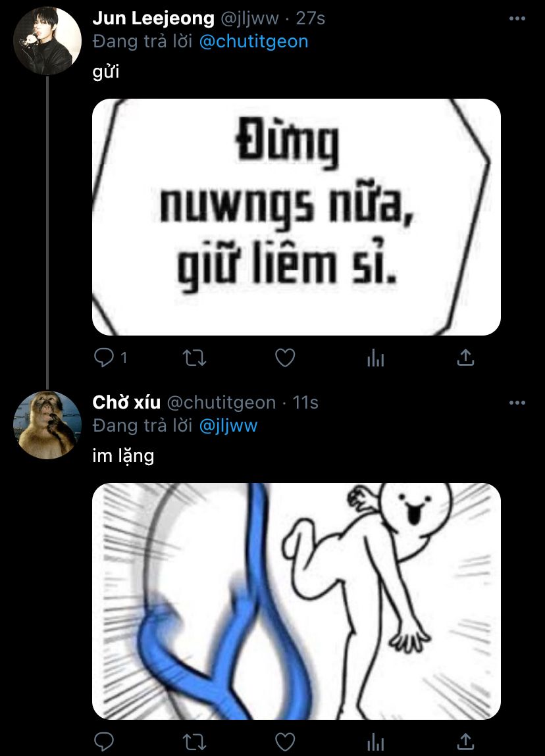Reply to Chờ xíu's tweet
The image size is (545, 756).
coord(105,742)
